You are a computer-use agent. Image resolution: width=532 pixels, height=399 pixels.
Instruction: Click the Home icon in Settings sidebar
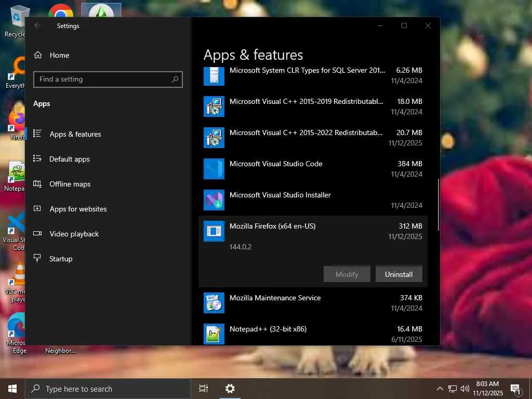coord(37,55)
